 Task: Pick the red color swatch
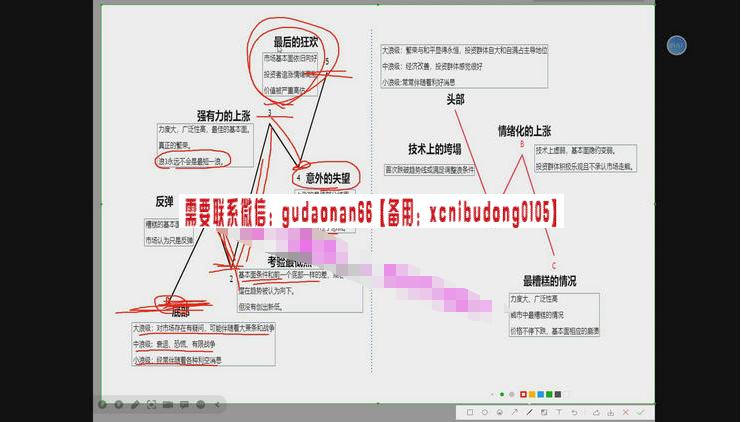click(x=523, y=394)
